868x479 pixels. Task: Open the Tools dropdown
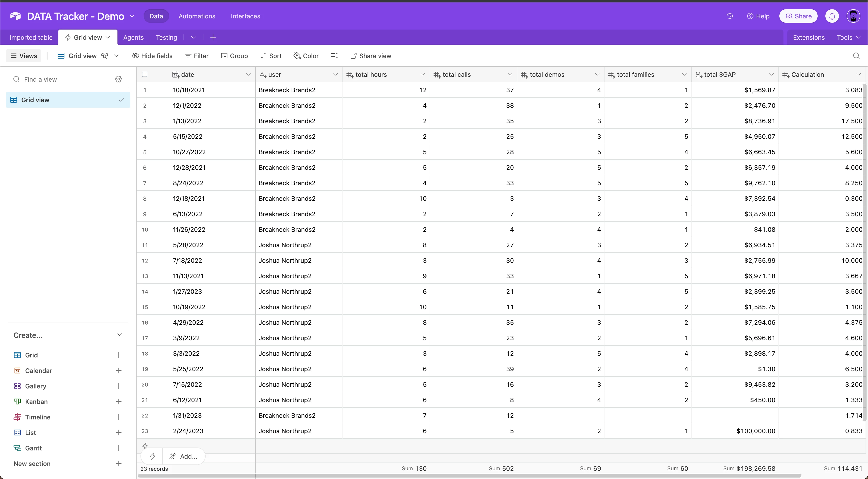point(848,37)
